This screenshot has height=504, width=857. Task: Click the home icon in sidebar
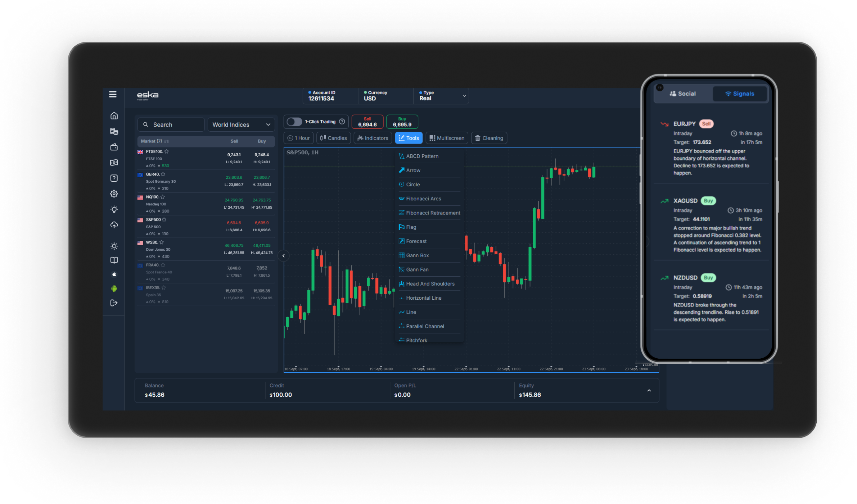pyautogui.click(x=114, y=116)
